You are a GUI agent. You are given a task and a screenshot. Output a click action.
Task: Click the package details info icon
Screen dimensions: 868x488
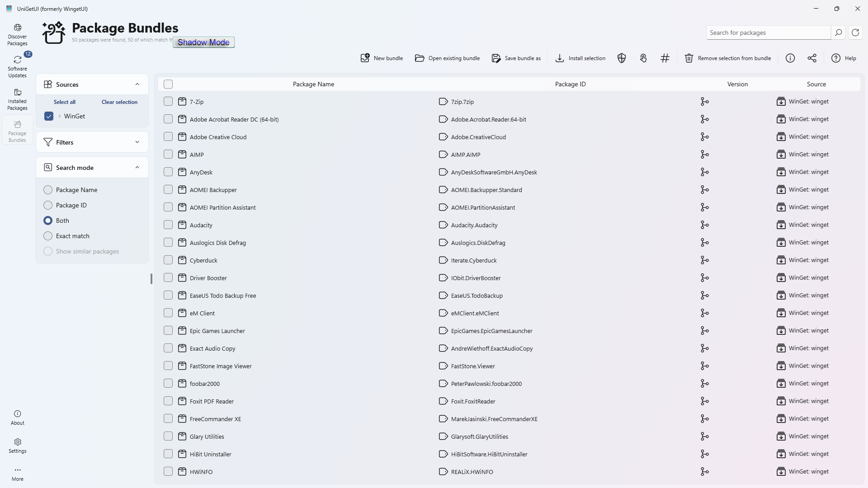pyautogui.click(x=790, y=58)
